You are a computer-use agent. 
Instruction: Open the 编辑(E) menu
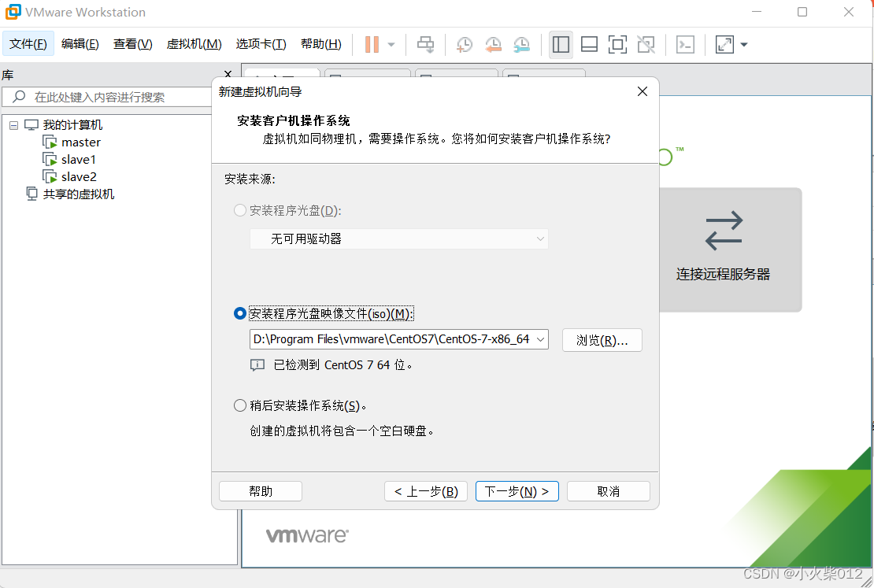coord(80,43)
